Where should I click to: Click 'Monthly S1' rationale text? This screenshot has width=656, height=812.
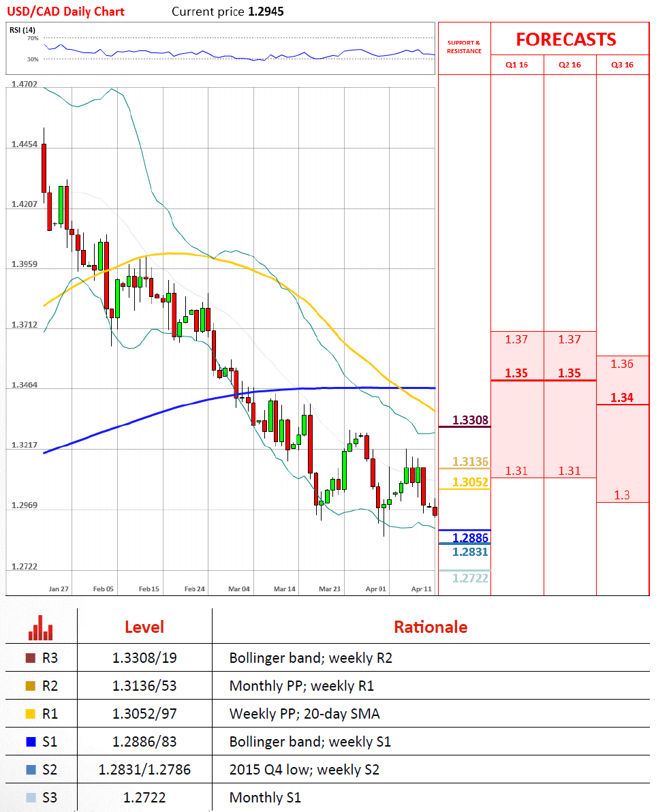coord(265,798)
